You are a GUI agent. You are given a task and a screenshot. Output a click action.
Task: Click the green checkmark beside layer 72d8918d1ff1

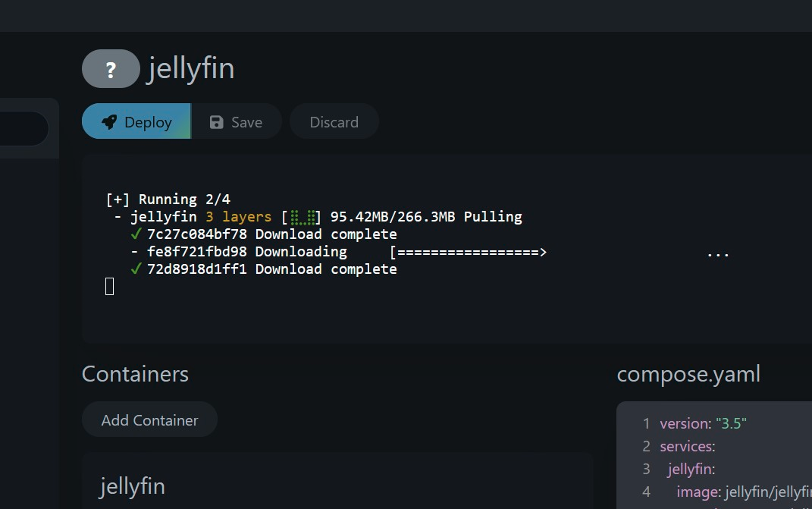coord(136,269)
